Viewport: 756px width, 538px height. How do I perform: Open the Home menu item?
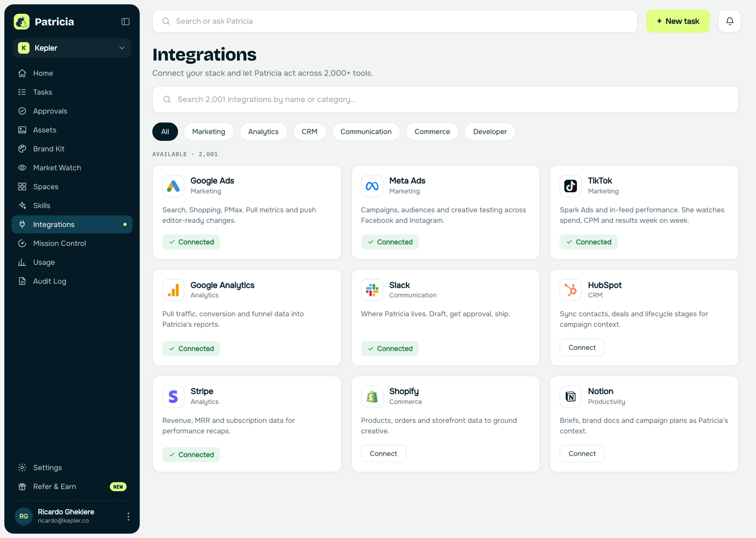[x=72, y=73]
